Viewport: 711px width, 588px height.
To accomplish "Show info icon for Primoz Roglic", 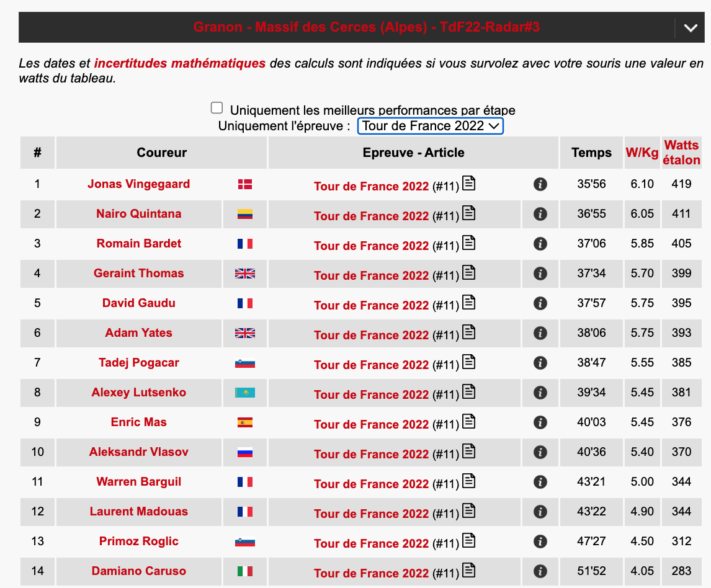I will coord(540,541).
